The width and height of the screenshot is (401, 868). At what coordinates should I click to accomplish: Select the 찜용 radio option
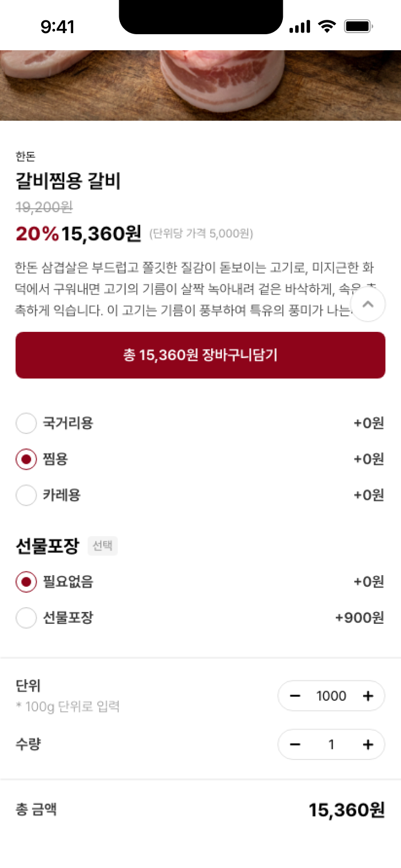tap(26, 459)
